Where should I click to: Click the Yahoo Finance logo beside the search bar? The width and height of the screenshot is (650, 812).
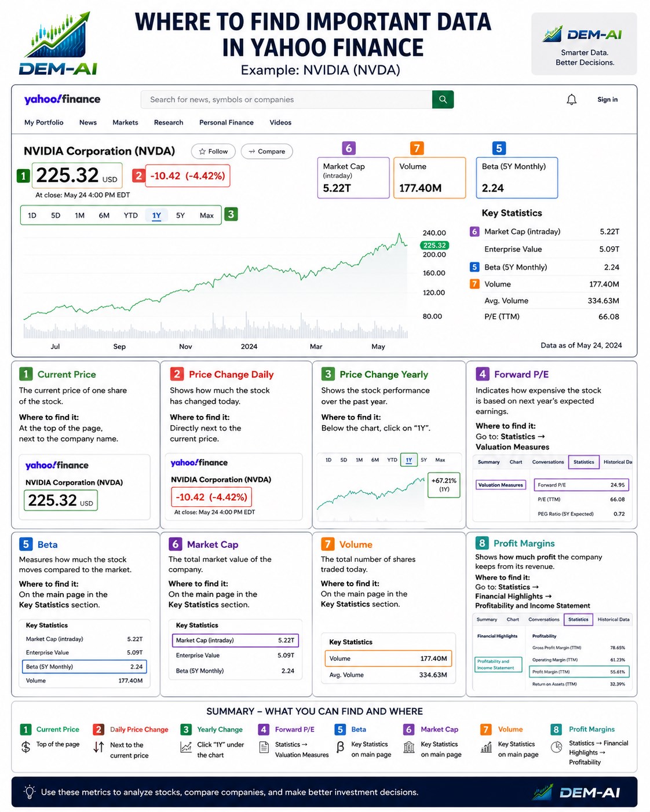coord(62,99)
